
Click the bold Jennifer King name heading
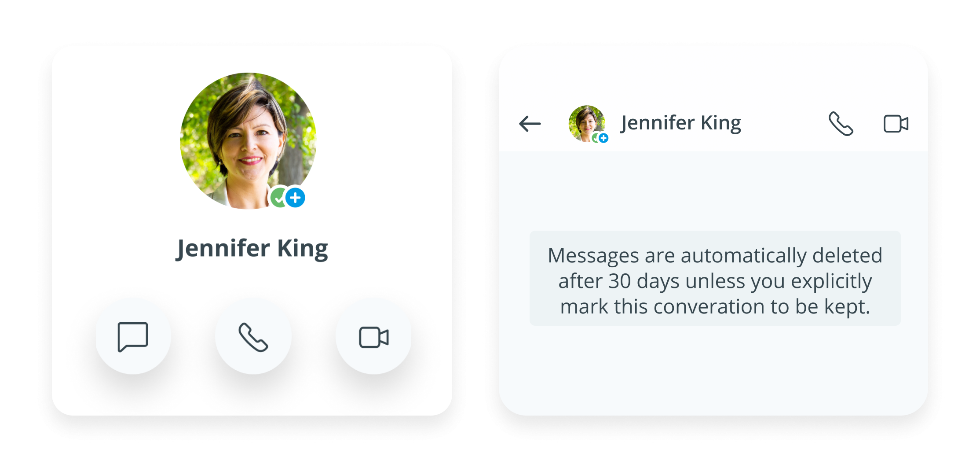(x=252, y=249)
